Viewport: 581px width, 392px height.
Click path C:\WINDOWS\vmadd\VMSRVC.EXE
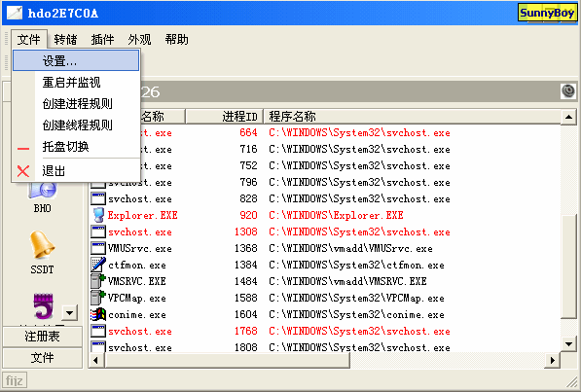(x=347, y=281)
